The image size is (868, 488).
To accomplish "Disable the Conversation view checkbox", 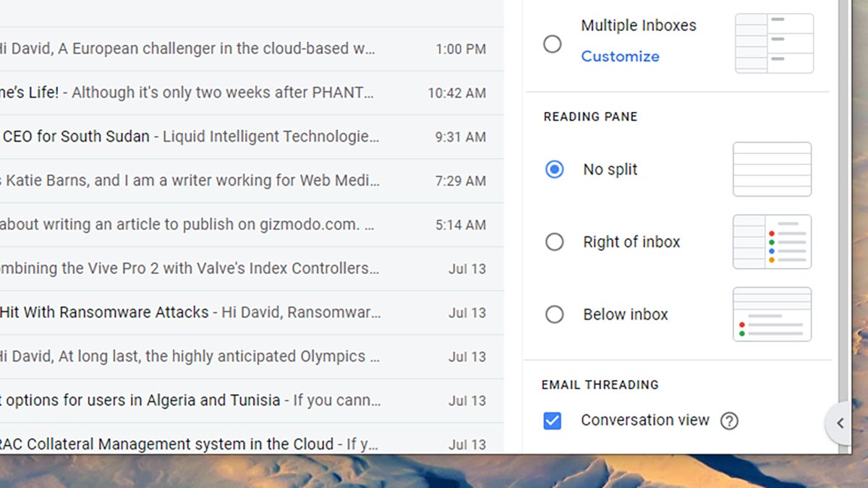I will tap(552, 420).
